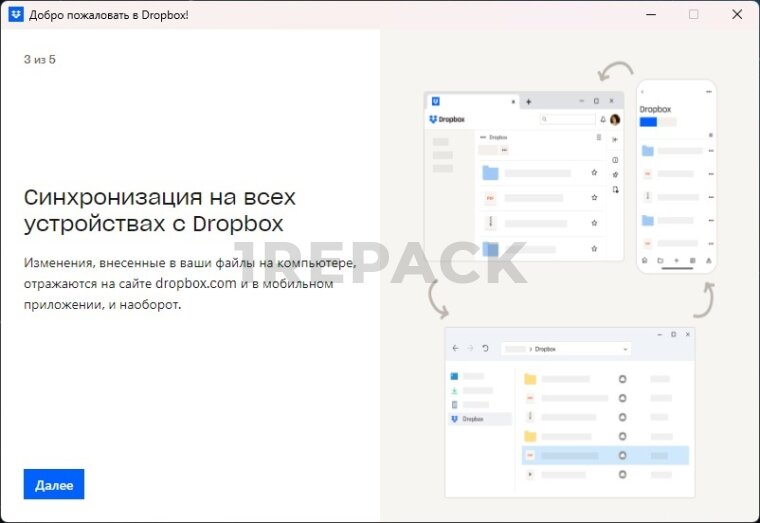Click the home icon in the phone's bottom bar
The image size is (760, 523).
(x=645, y=260)
